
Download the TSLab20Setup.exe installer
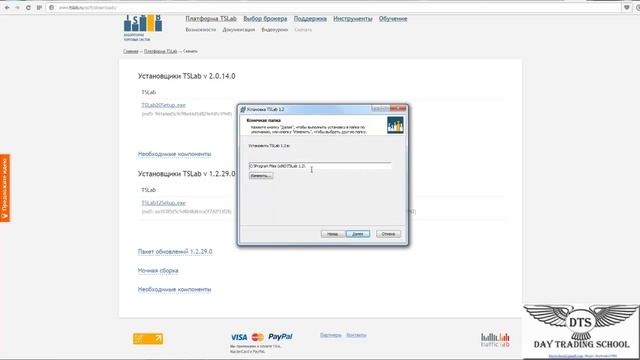point(163,105)
